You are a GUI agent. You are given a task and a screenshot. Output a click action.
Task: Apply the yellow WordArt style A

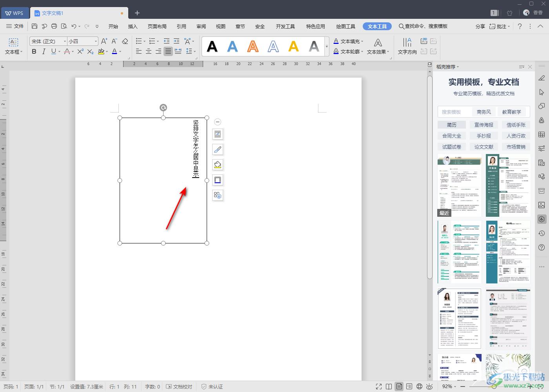click(294, 47)
